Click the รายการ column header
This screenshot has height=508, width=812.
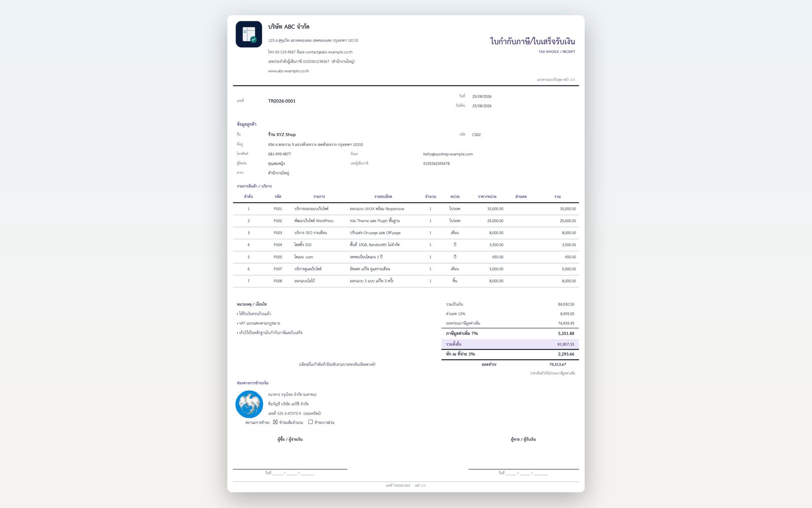coord(319,197)
